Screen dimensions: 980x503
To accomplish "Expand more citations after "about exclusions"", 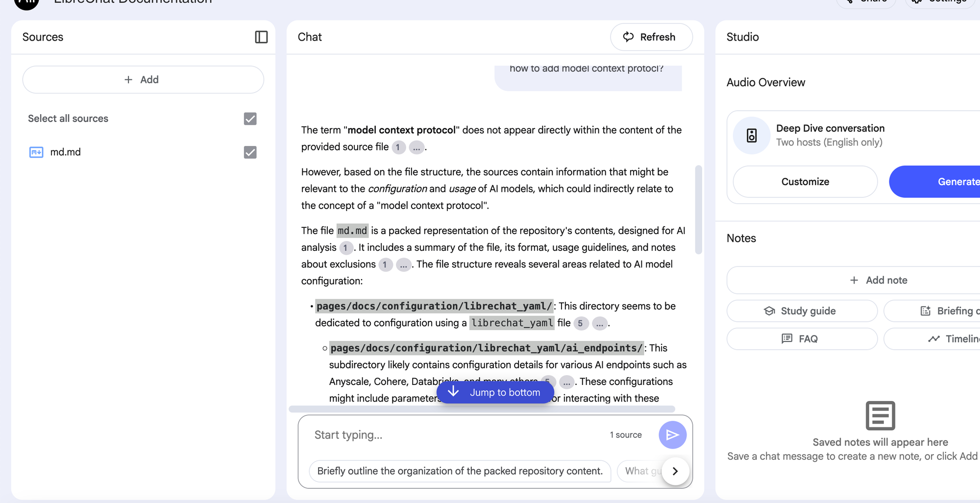I will click(403, 265).
